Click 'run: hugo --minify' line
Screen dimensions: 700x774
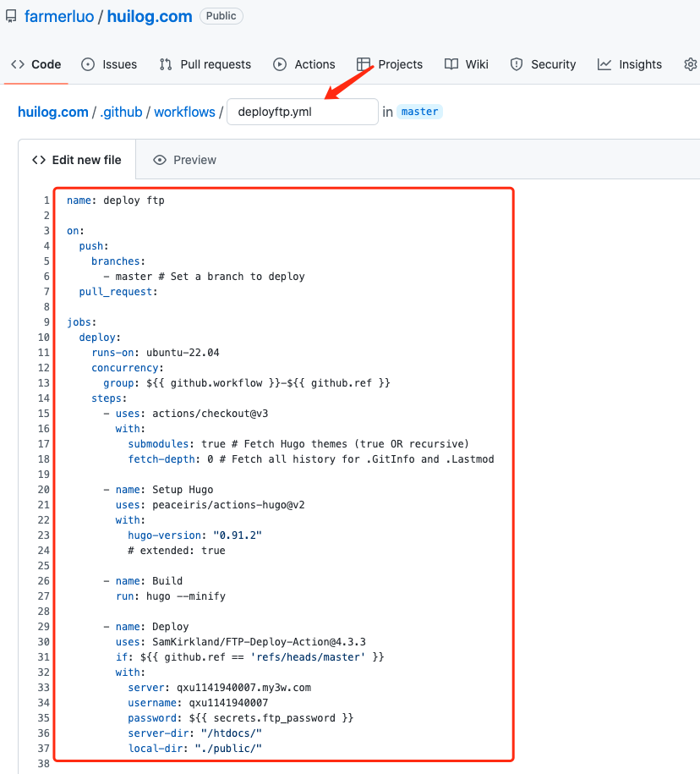[171, 596]
